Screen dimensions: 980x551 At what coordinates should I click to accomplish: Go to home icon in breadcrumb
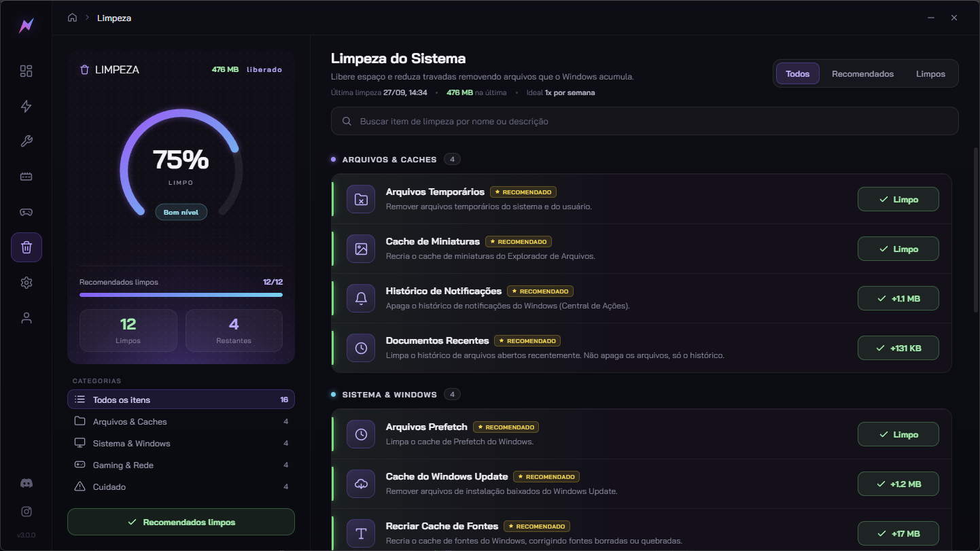(72, 18)
